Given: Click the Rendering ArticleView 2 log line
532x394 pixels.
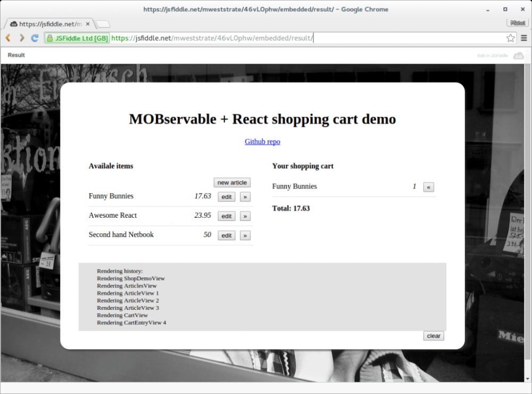Looking at the screenshot, I should click(x=128, y=301).
